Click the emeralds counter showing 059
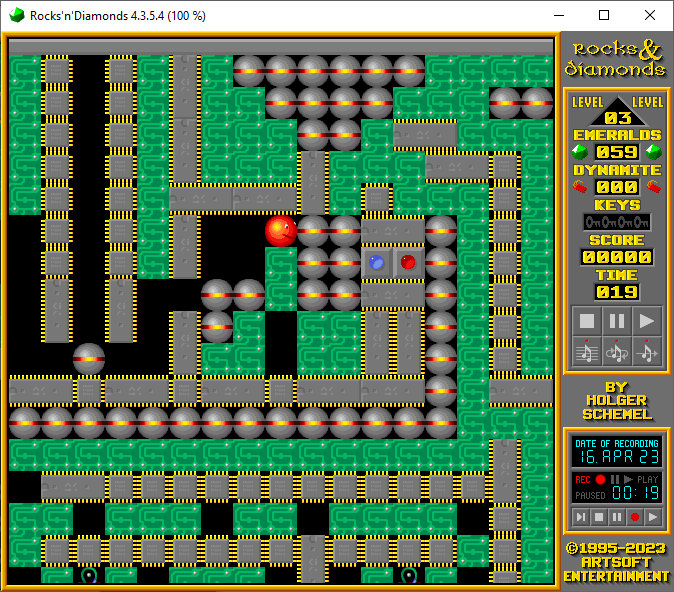The height and width of the screenshot is (592, 674). coord(617,152)
